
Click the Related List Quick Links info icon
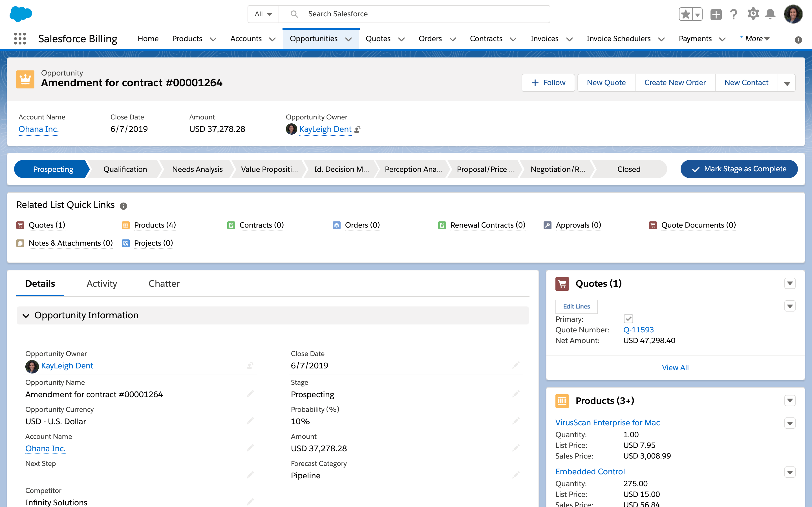[x=123, y=206]
